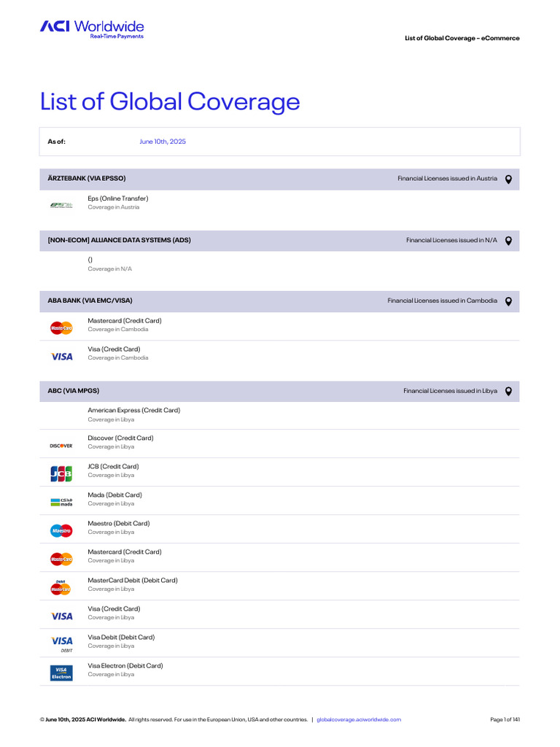Select the ÄRZTEBANK (VIA EPSSO) header text
Screen dimensions: 560x747
(x=87, y=178)
